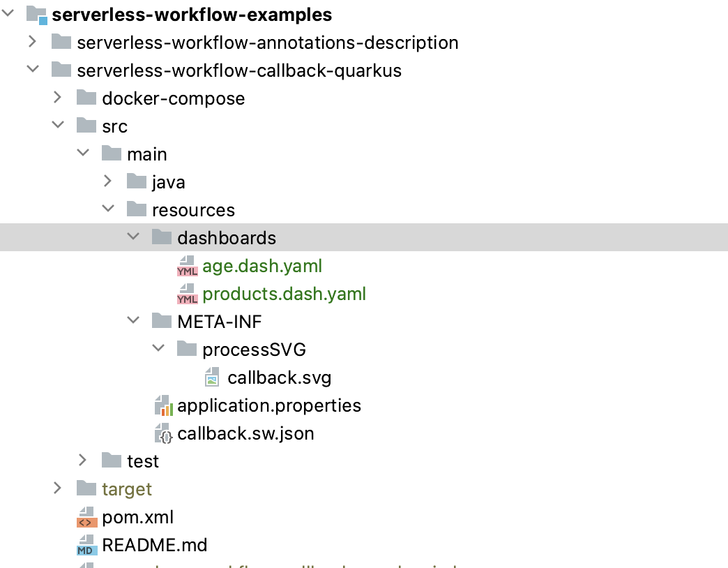Click the project root folder icon
Image resolution: width=728 pixels, height=568 pixels.
click(36, 13)
